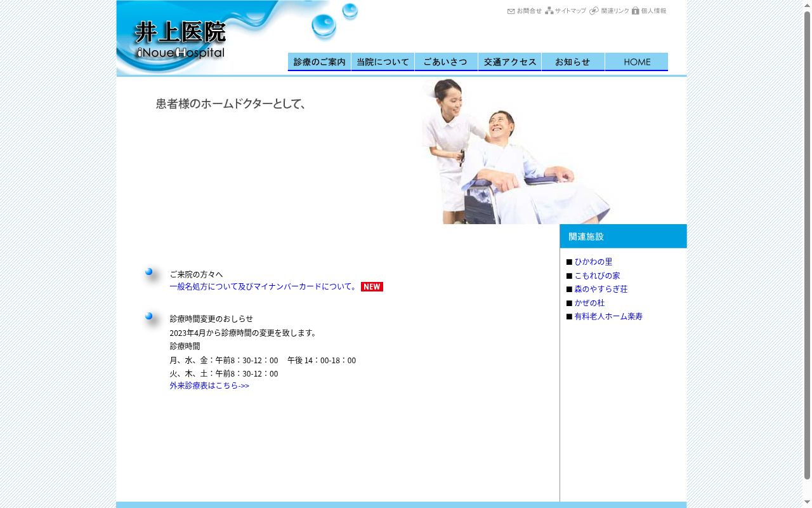The image size is (812, 508).
Task: Open the お問合せ contact link
Action: click(529, 11)
